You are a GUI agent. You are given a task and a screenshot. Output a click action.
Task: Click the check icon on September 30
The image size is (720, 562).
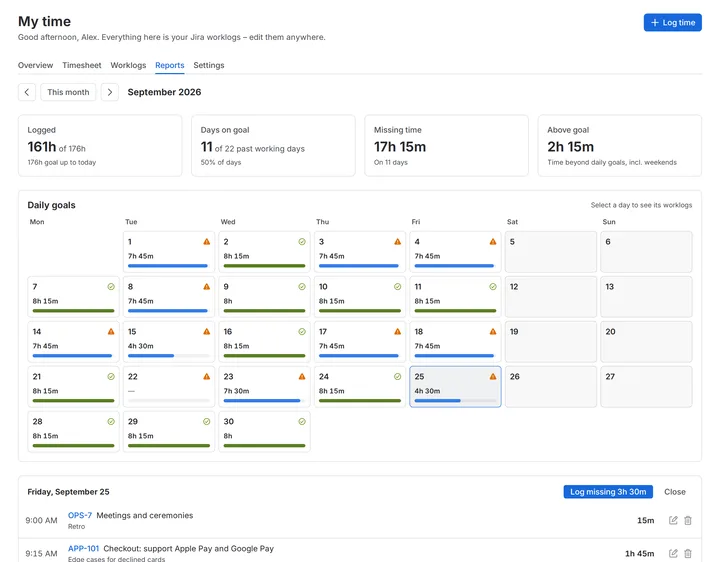click(302, 422)
